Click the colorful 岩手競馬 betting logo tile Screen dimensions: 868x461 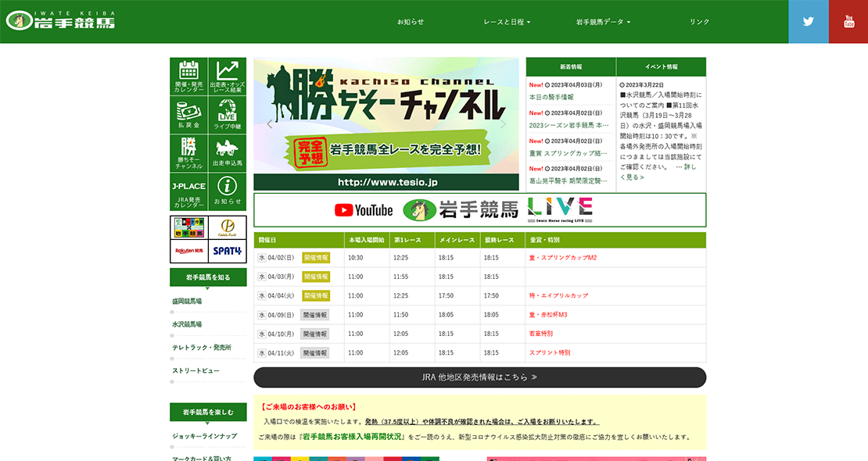click(189, 227)
